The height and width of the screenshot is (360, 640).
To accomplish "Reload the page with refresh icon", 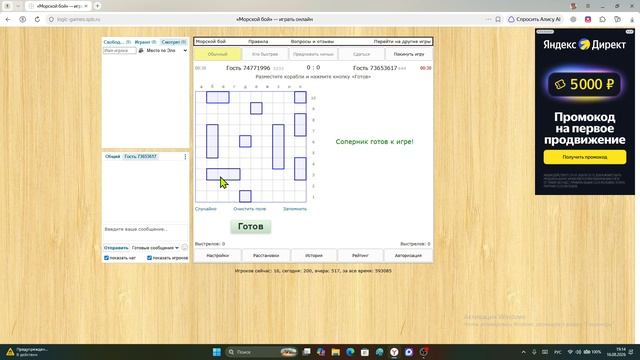I will coord(37,19).
